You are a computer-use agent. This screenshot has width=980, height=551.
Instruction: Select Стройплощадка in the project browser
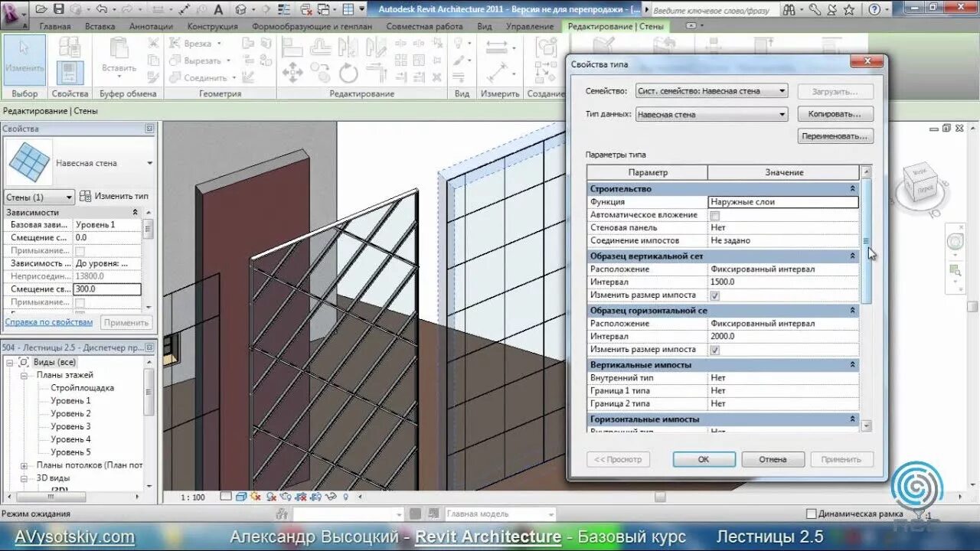click(82, 388)
